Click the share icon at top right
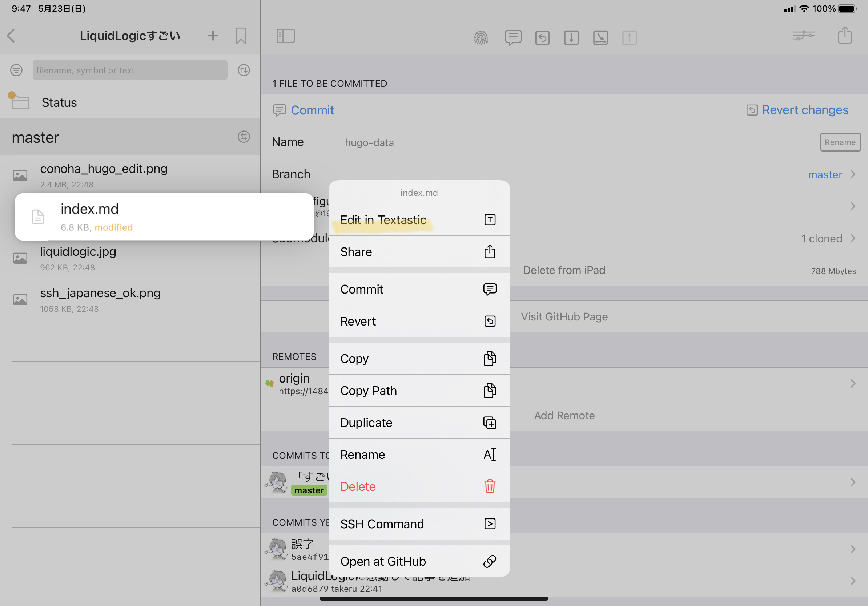868x606 pixels. 845,36
